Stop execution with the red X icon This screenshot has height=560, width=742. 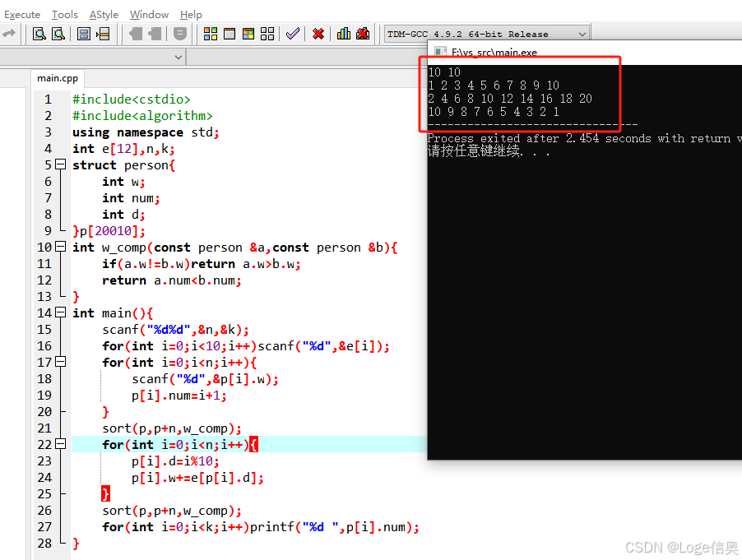pos(318,34)
